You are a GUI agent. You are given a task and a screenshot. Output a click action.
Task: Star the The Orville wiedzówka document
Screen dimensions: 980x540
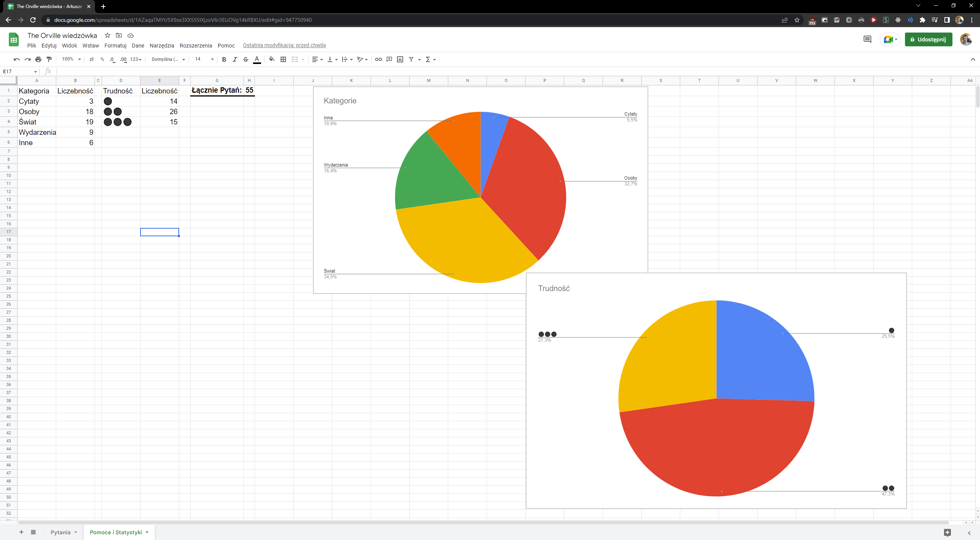[108, 35]
